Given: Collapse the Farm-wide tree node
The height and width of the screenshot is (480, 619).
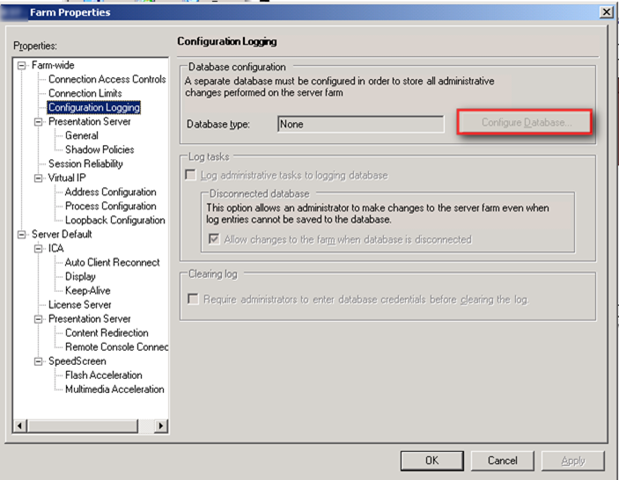Looking at the screenshot, I should (x=23, y=65).
